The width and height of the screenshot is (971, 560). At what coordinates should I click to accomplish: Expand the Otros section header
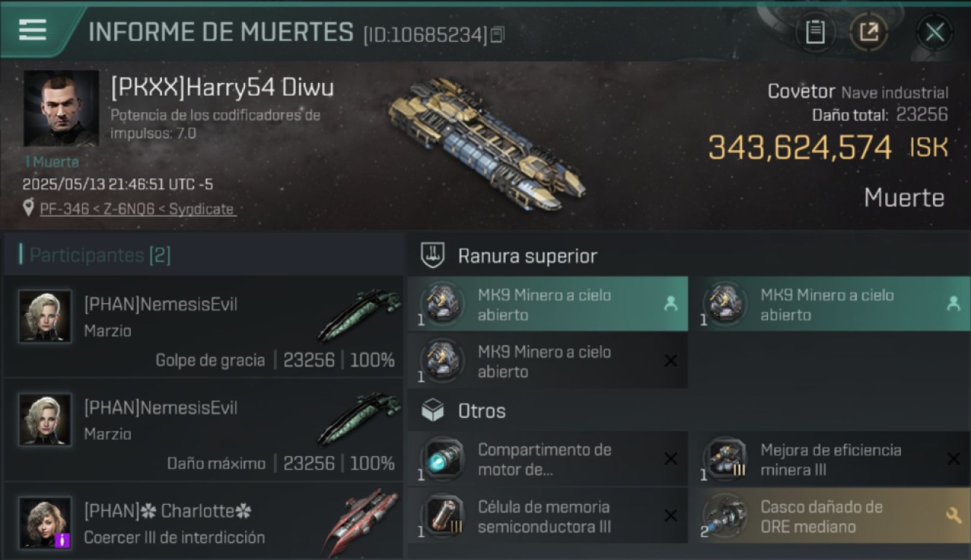tap(464, 411)
